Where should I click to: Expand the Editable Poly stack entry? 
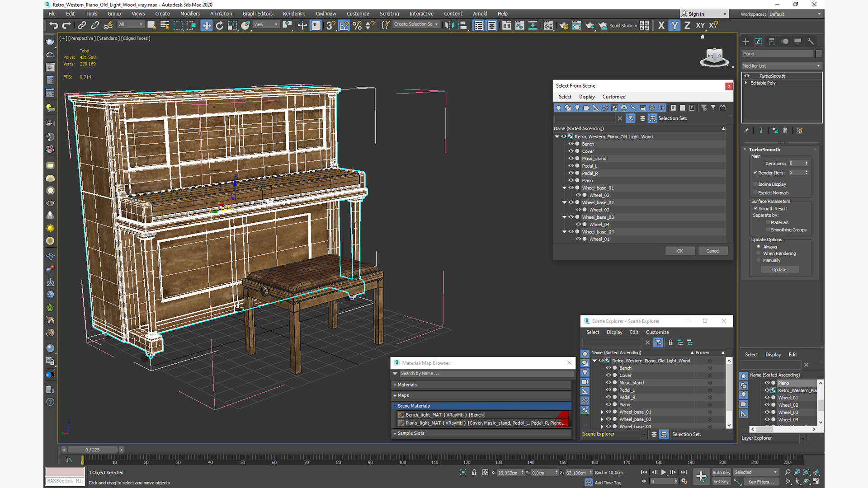[x=746, y=83]
